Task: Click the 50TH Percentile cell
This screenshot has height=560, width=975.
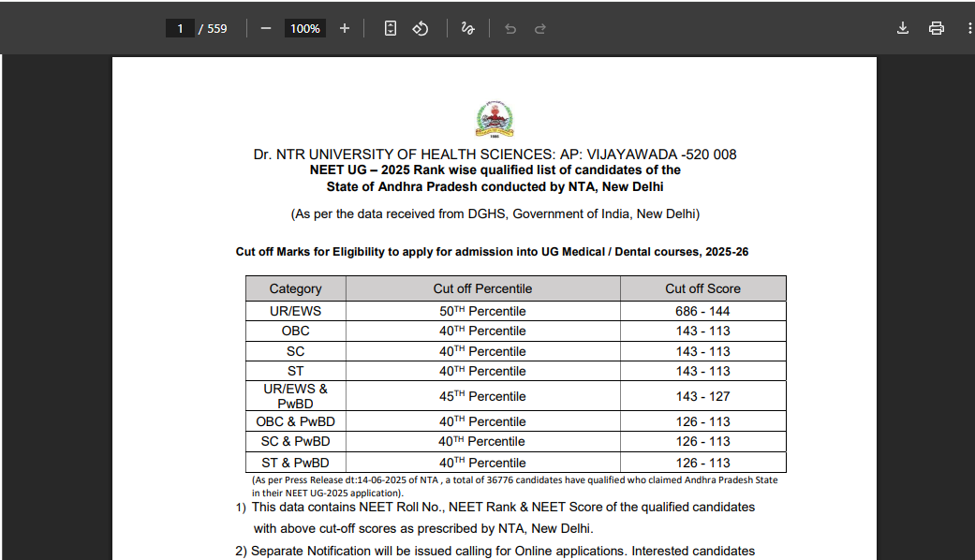Action: click(482, 312)
